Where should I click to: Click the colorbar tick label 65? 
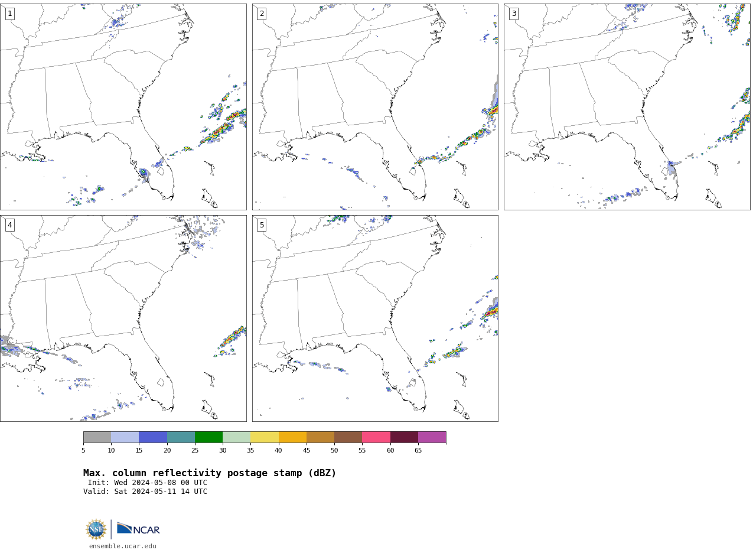(418, 451)
